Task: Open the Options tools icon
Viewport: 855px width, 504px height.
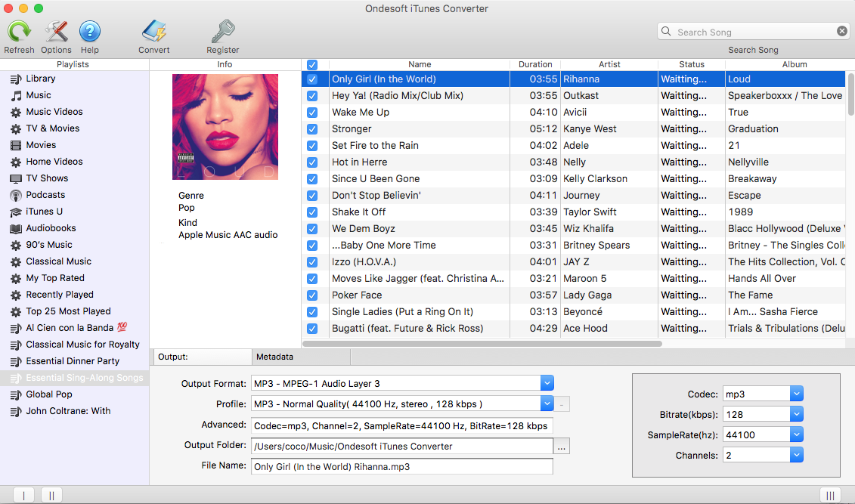Action: [x=56, y=32]
